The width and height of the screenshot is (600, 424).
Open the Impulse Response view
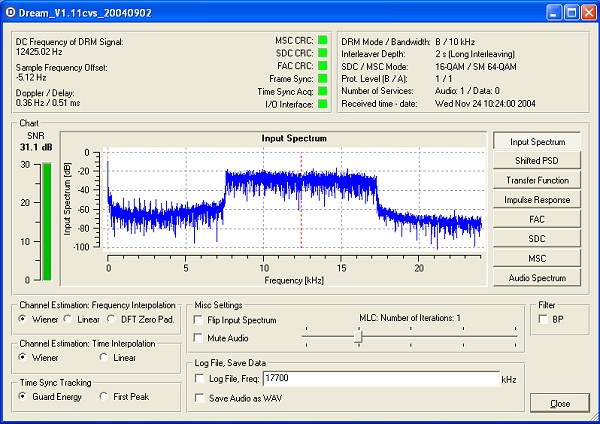[537, 200]
